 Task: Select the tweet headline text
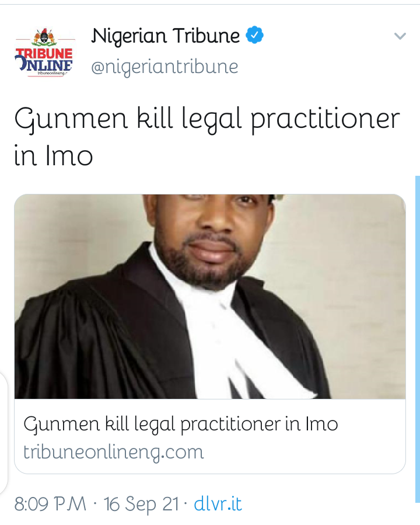coord(207,137)
